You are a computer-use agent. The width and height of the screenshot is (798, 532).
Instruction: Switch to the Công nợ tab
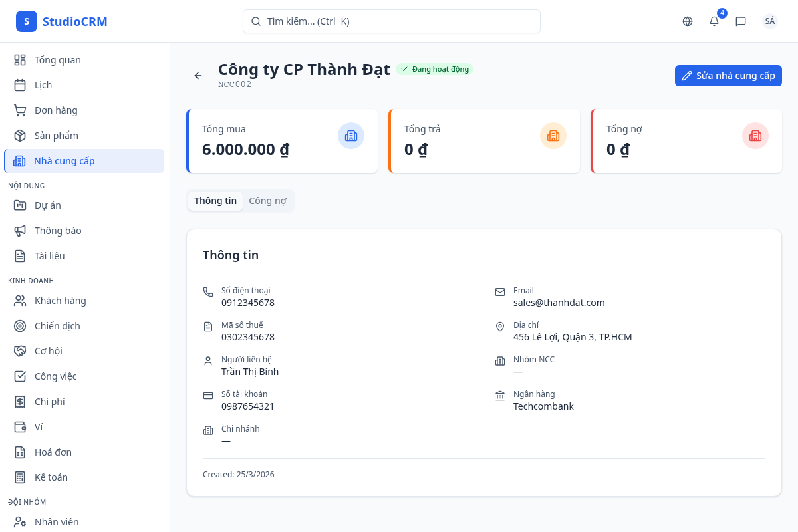(x=267, y=201)
